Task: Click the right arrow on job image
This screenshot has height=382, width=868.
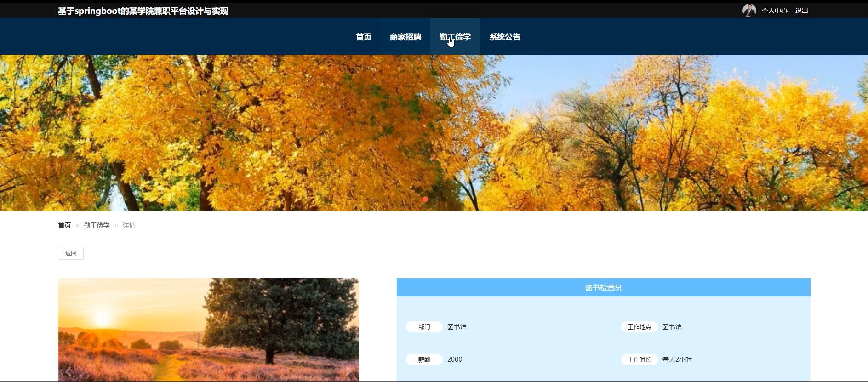Action: (x=348, y=371)
